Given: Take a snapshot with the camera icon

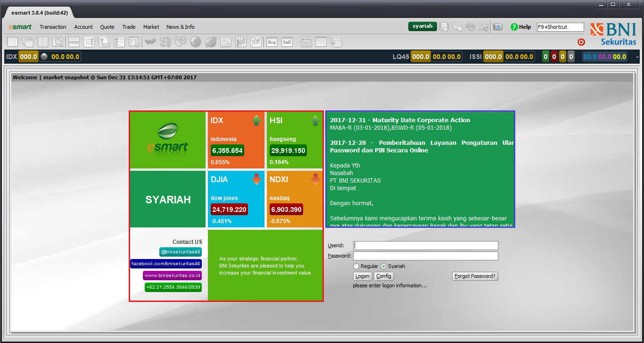Looking at the screenshot, I should click(x=498, y=27).
